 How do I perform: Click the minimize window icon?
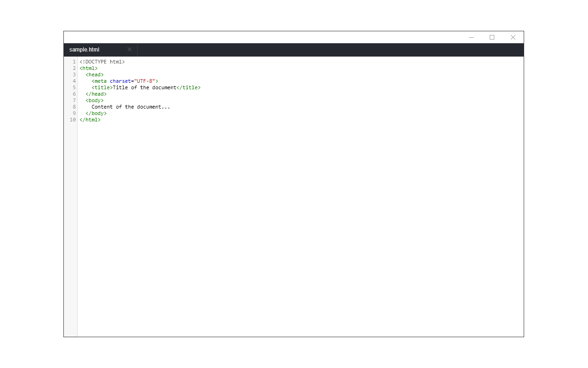[471, 37]
